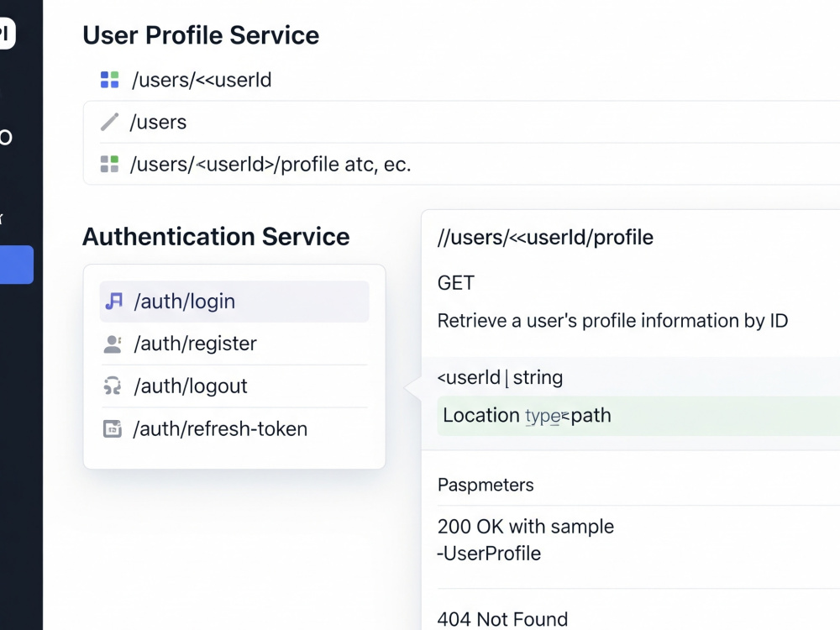Click the highlighted blue item in sidebar
The image size is (840, 630).
17,265
